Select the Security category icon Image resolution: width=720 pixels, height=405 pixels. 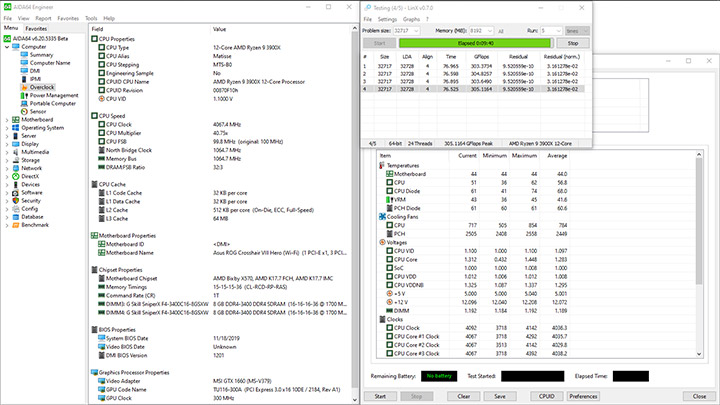(14, 200)
